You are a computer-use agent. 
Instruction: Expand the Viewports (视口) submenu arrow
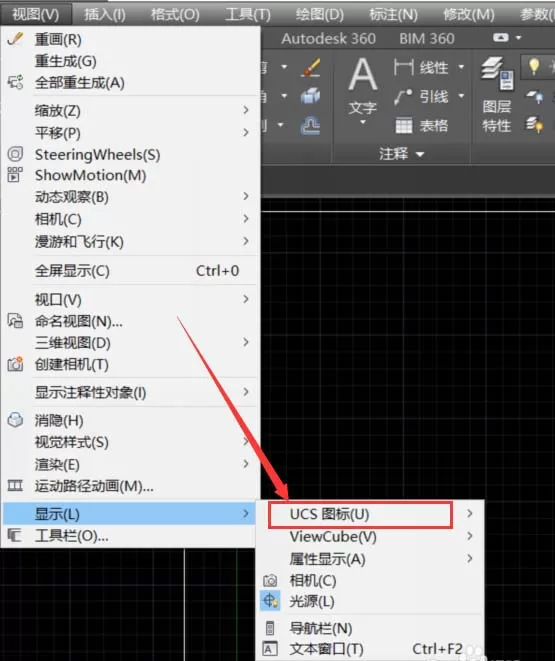point(246,299)
